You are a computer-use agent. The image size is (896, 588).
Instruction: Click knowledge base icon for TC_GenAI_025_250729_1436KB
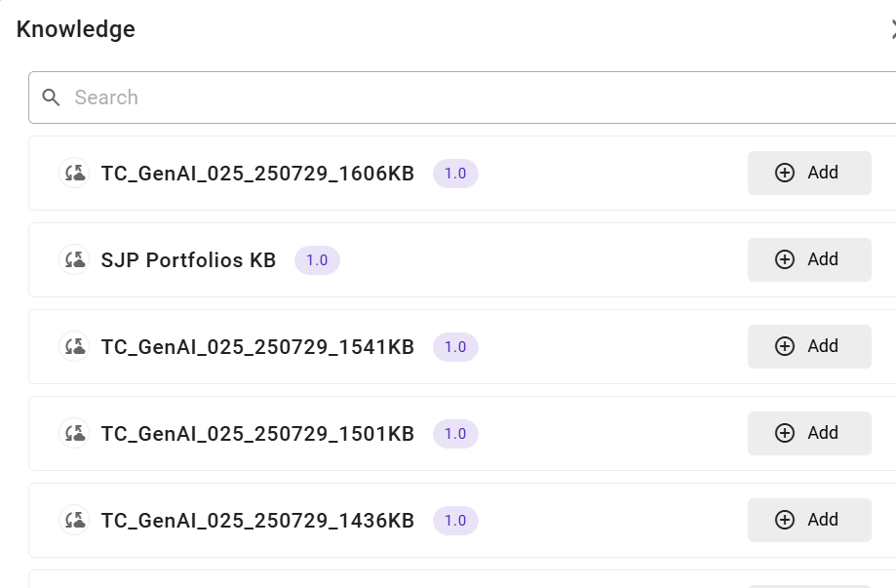[74, 521]
